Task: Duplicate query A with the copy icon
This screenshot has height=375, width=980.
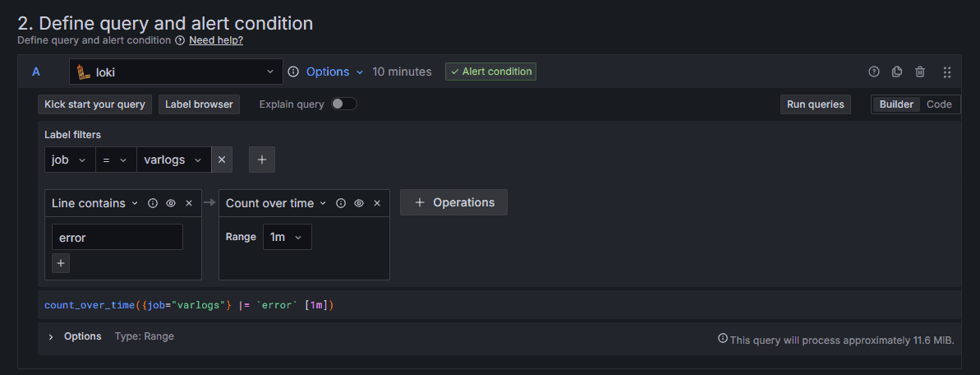Action: click(897, 72)
